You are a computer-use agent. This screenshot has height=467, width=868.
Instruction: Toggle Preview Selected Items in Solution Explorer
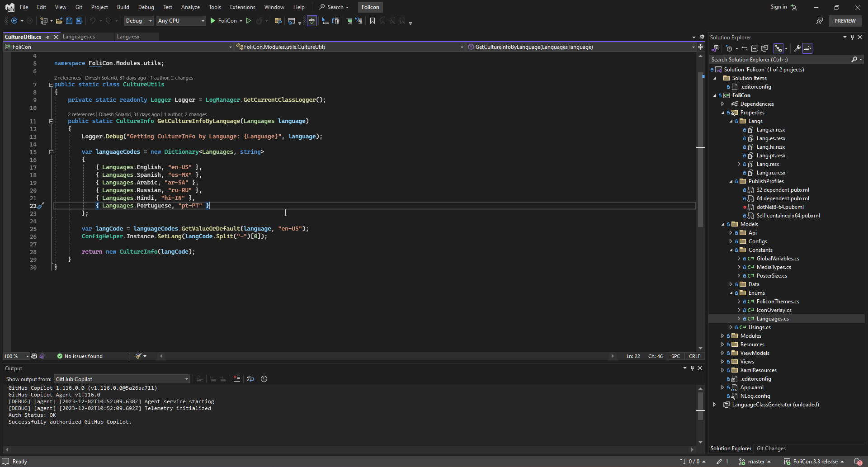point(807,48)
